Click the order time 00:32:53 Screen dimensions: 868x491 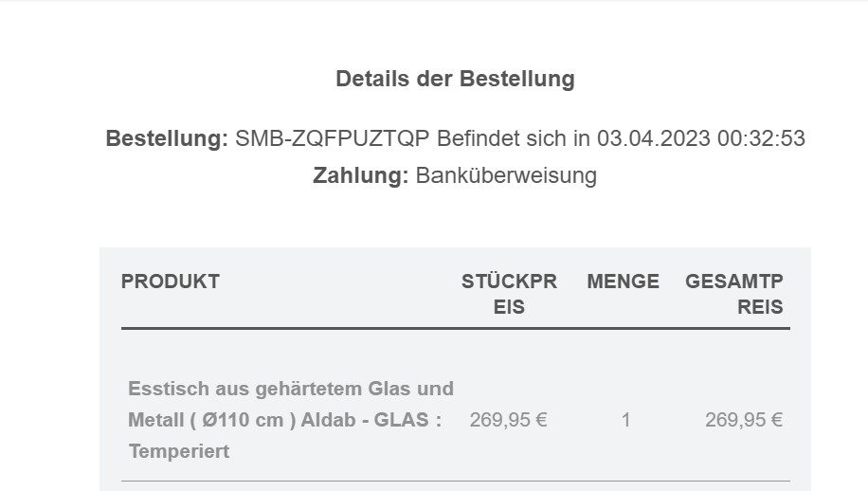click(x=761, y=138)
